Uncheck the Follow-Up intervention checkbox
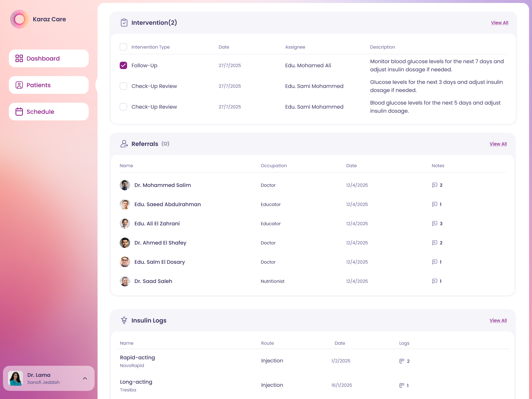The height and width of the screenshot is (399, 532). [x=123, y=65]
